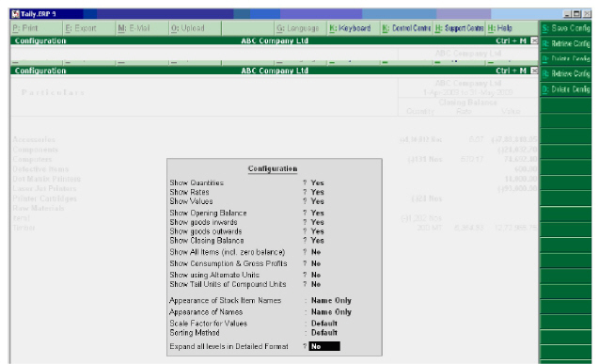Minimize the Tally.ERP 9 window
599x364 pixels.
(x=567, y=14)
